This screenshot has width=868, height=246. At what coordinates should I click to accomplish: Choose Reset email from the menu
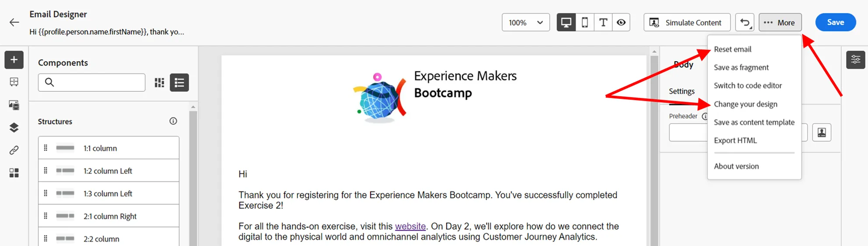click(733, 49)
